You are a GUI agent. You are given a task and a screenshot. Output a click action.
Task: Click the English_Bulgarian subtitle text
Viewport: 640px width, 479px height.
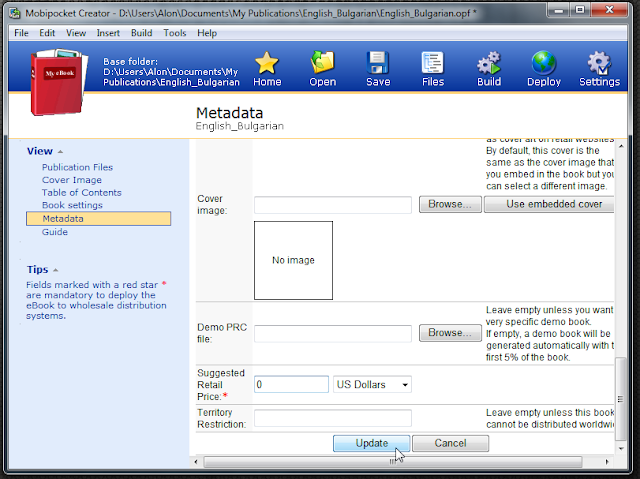pos(240,126)
